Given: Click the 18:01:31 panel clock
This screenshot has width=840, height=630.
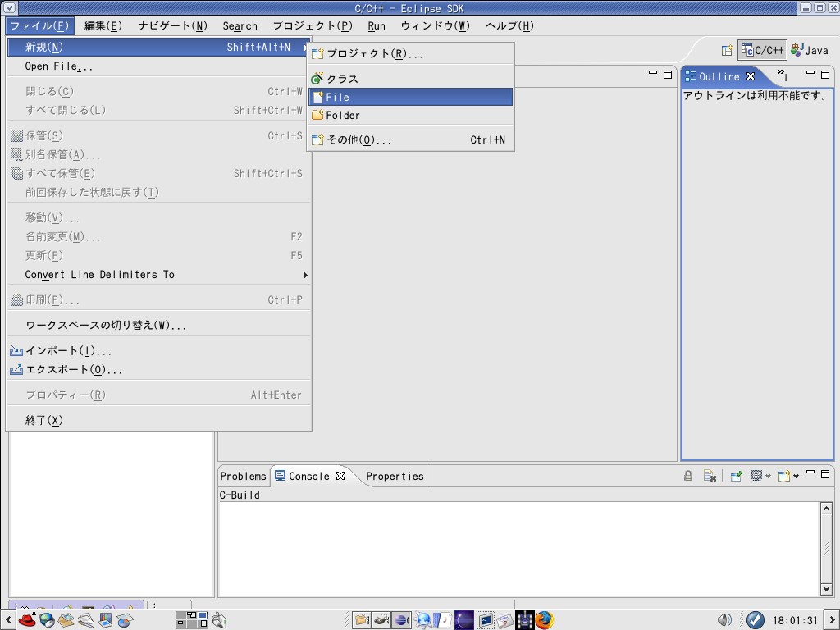Looking at the screenshot, I should coord(795,620).
